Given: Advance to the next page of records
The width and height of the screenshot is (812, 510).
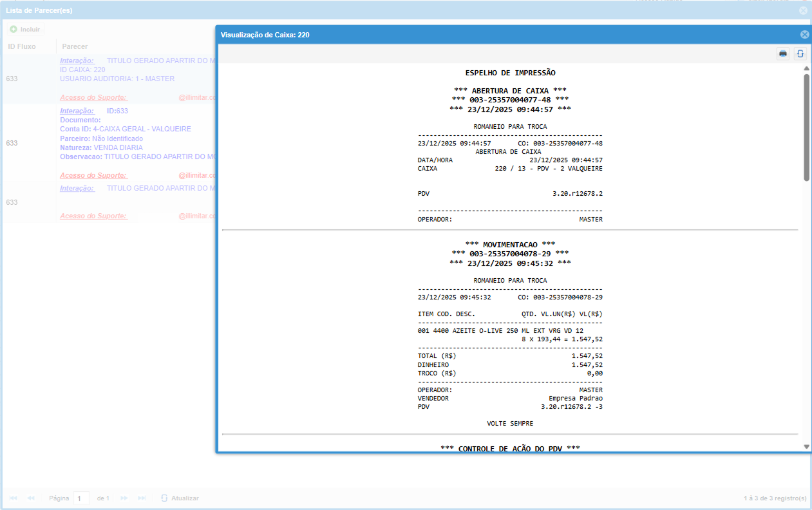Looking at the screenshot, I should pyautogui.click(x=124, y=498).
